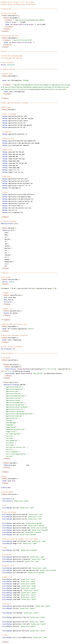Click the 'Cross-origin images' comment line

pos(9,13)
